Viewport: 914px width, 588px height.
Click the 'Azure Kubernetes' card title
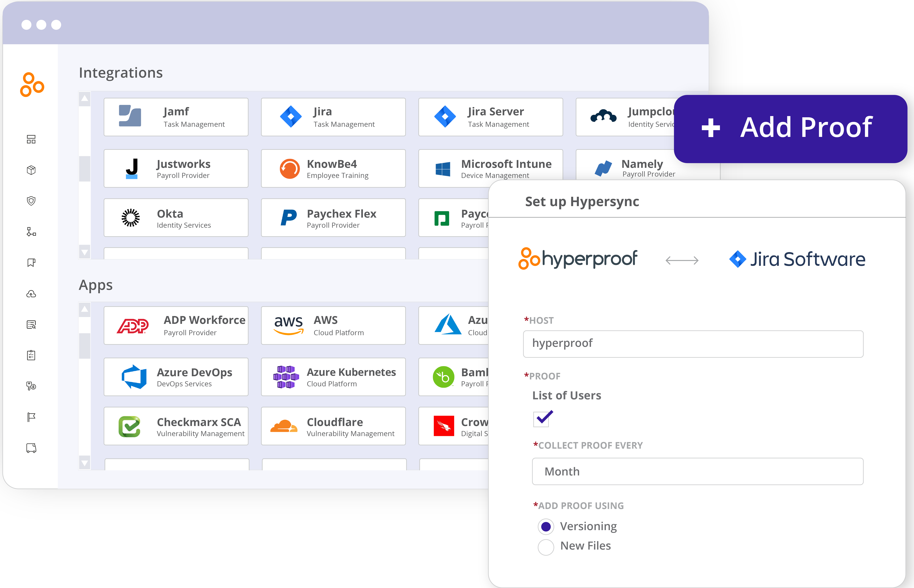(351, 372)
